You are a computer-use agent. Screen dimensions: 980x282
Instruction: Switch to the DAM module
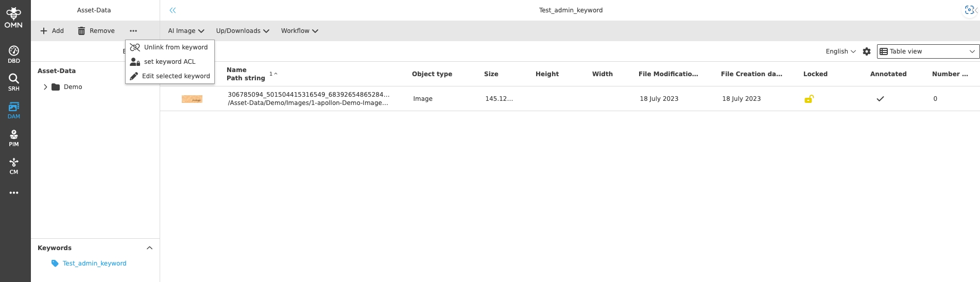coord(14,110)
